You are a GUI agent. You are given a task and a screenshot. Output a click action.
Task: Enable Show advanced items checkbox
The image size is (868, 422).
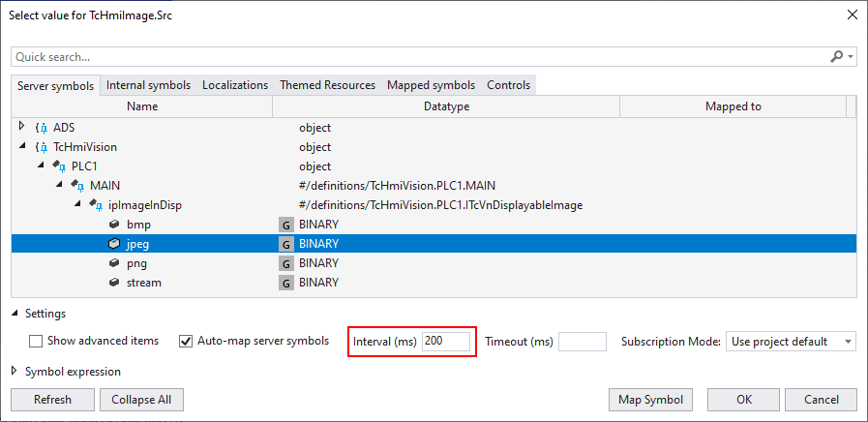point(36,341)
